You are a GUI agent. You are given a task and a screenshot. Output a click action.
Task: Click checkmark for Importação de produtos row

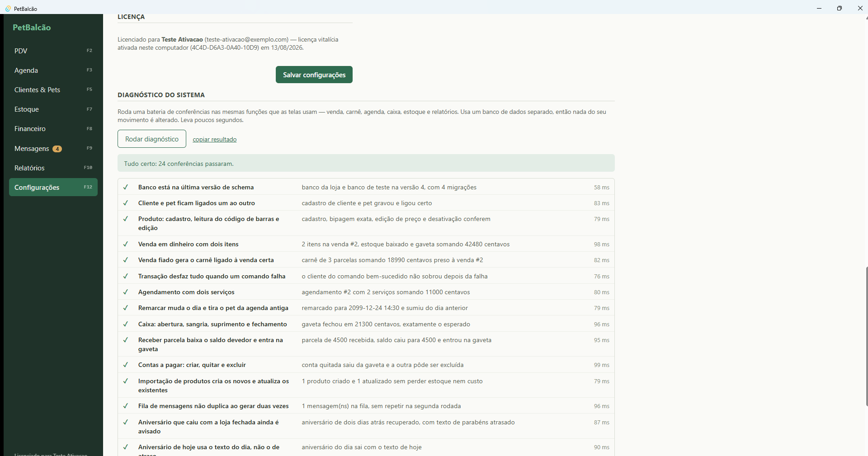coord(126,381)
